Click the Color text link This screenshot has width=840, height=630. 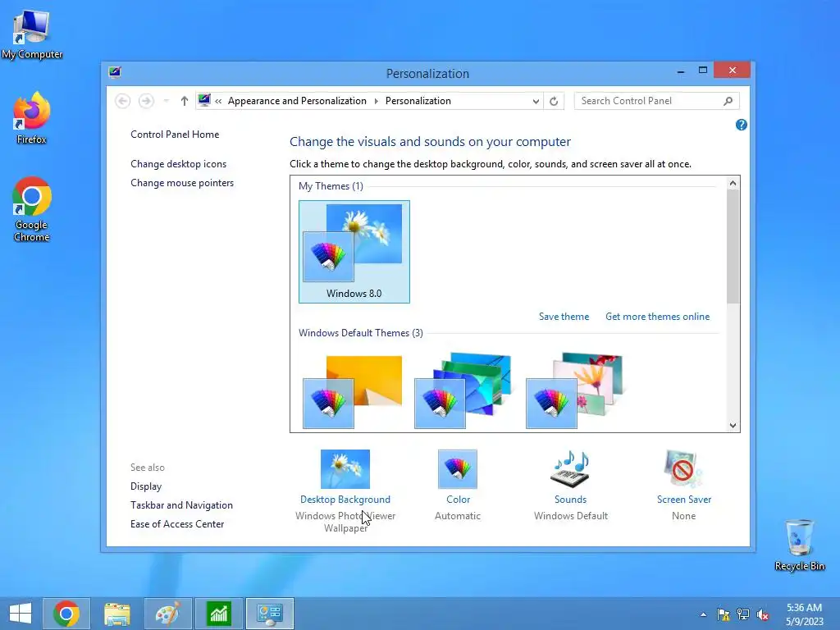point(458,500)
